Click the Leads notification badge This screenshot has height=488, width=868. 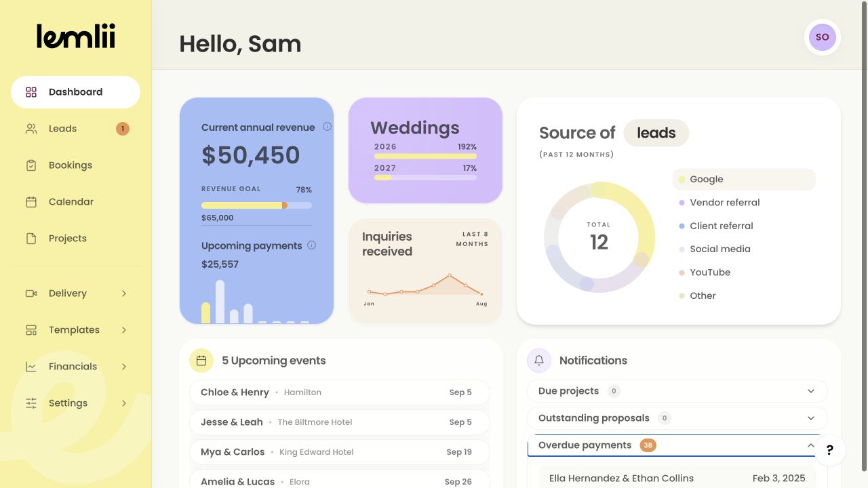pyautogui.click(x=123, y=129)
